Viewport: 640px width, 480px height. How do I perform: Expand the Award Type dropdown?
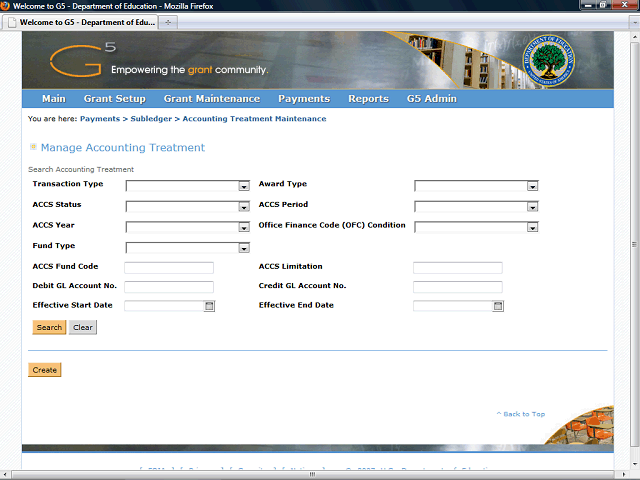coord(532,186)
